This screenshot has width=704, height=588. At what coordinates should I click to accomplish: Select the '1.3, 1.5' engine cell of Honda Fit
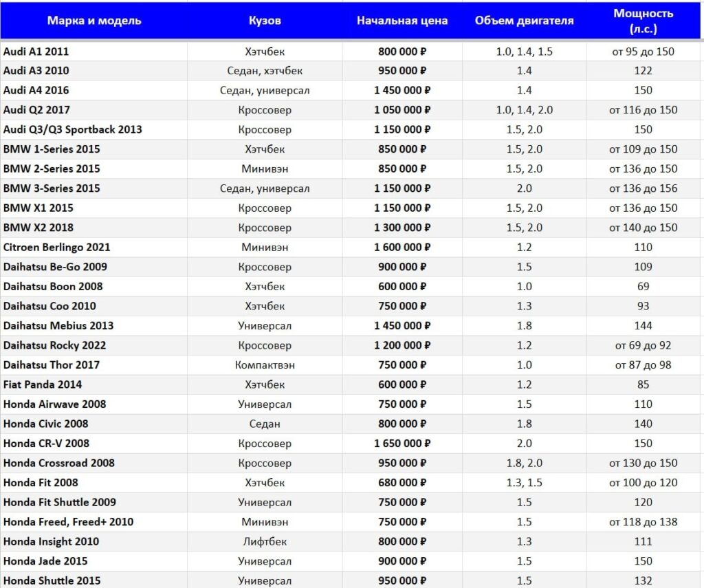525,483
